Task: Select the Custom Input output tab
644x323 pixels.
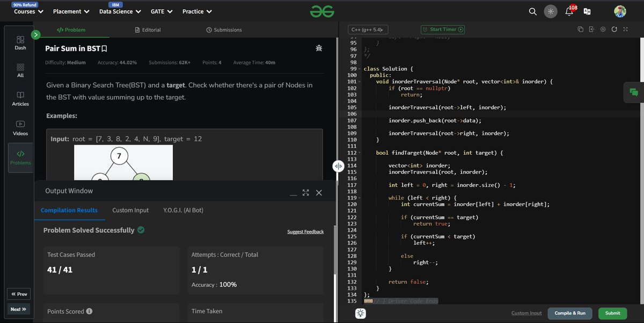Action: 130,210
